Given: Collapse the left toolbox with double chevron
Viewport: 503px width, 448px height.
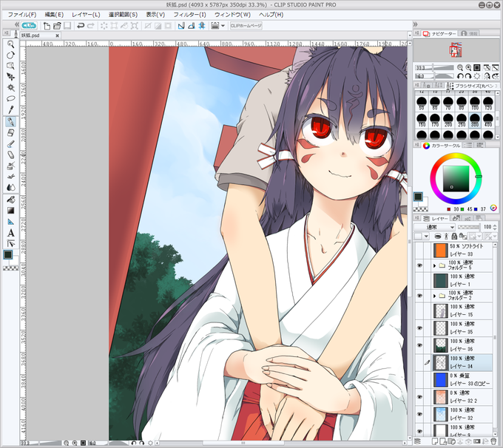Looking at the screenshot, I should click(17, 24).
